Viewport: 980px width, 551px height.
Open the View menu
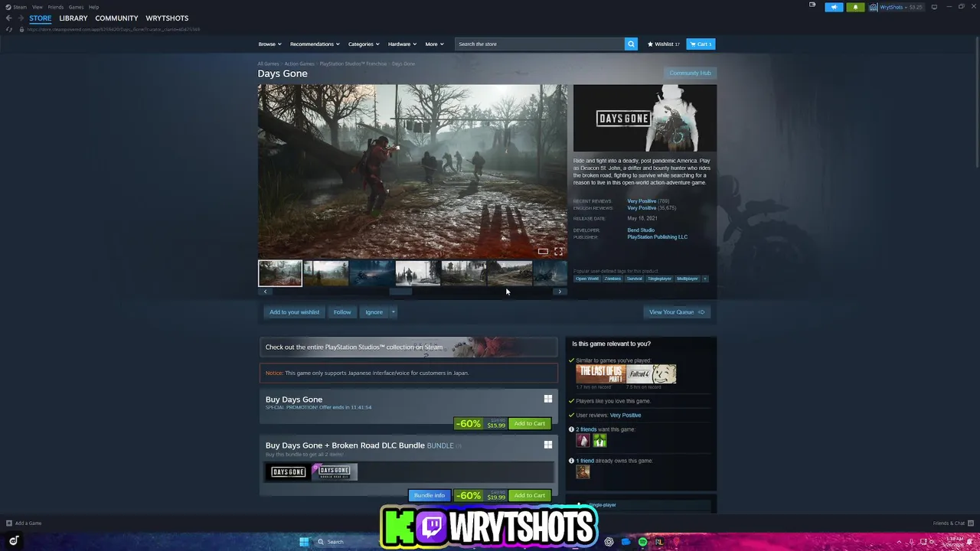37,7
